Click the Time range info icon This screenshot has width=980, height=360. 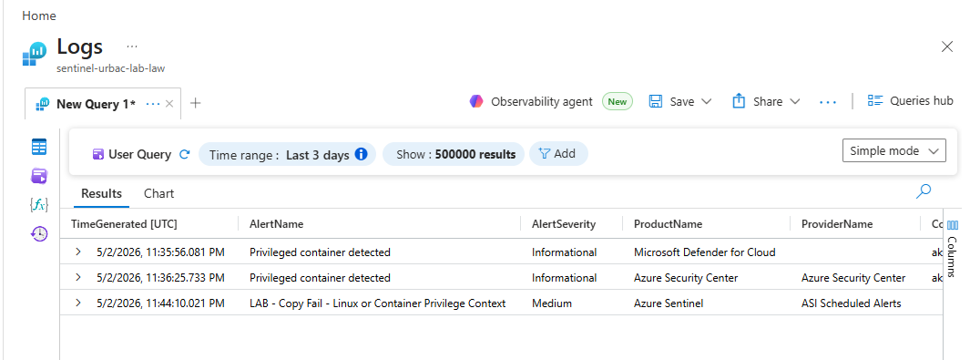click(362, 154)
